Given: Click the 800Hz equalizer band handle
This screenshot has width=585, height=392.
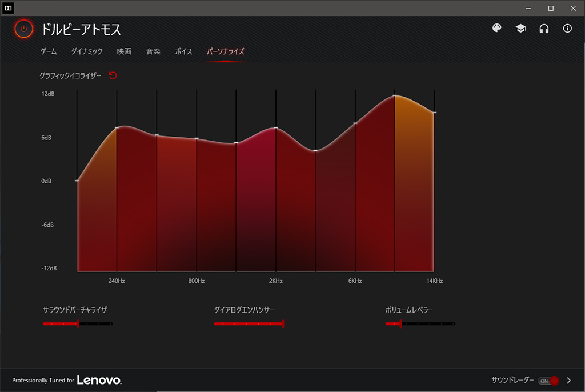Looking at the screenshot, I should click(197, 138).
